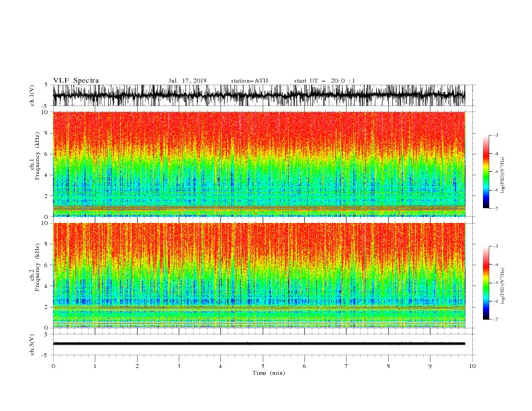Click inside the ch.2 spectrogram panel
The image size is (532, 411).
pos(259,275)
